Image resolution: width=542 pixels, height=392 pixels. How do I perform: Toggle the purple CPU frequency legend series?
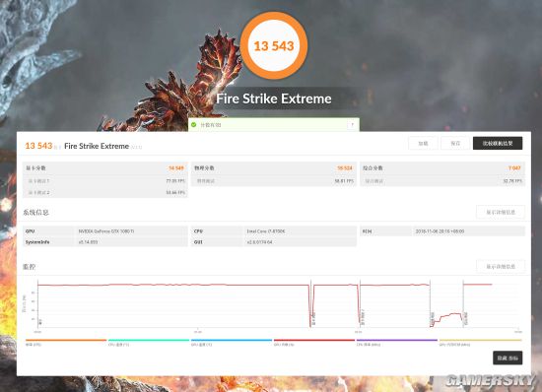click(x=397, y=343)
